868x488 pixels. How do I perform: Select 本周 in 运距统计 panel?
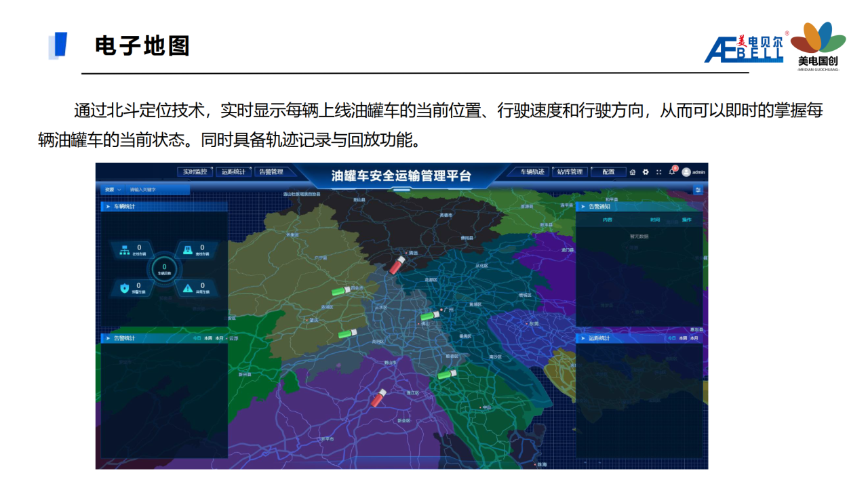pos(683,338)
